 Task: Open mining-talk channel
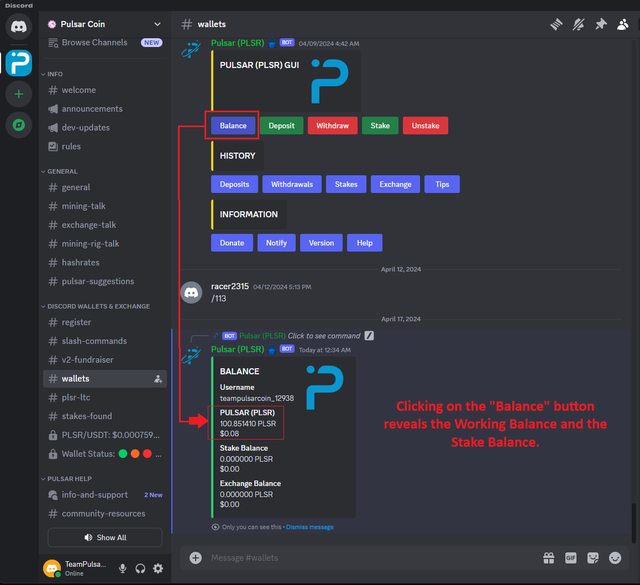coord(105,206)
